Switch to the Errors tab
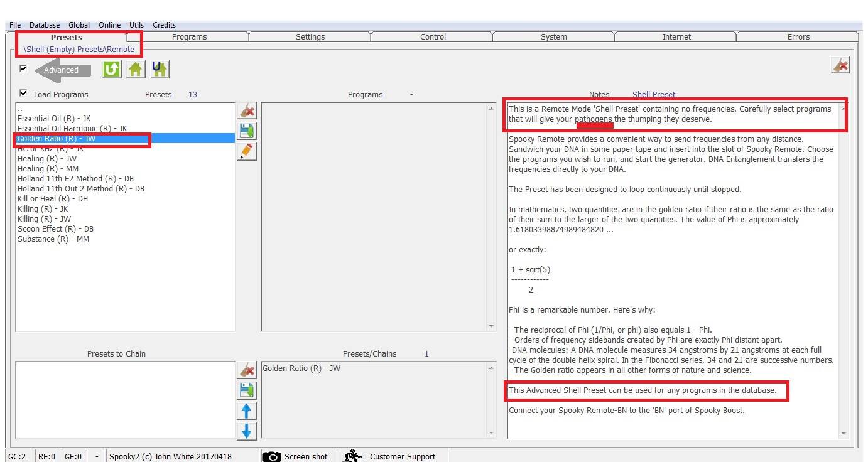The image size is (868, 467). tap(798, 37)
